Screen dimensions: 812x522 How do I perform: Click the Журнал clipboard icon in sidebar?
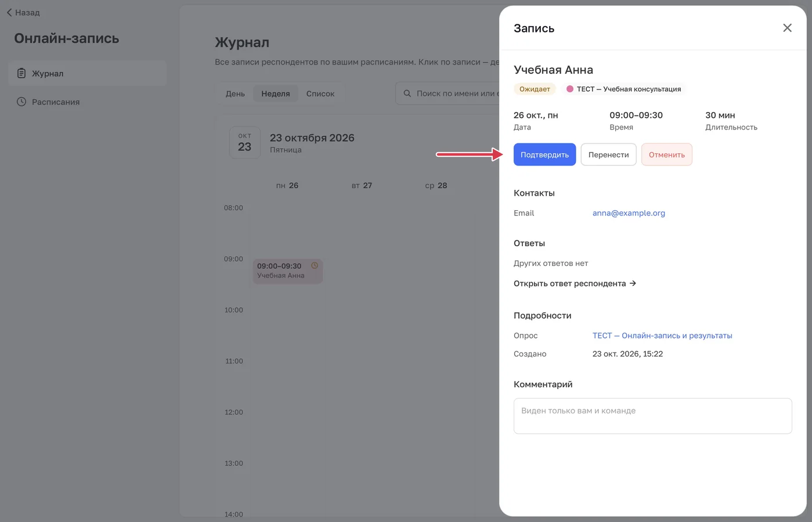point(21,73)
